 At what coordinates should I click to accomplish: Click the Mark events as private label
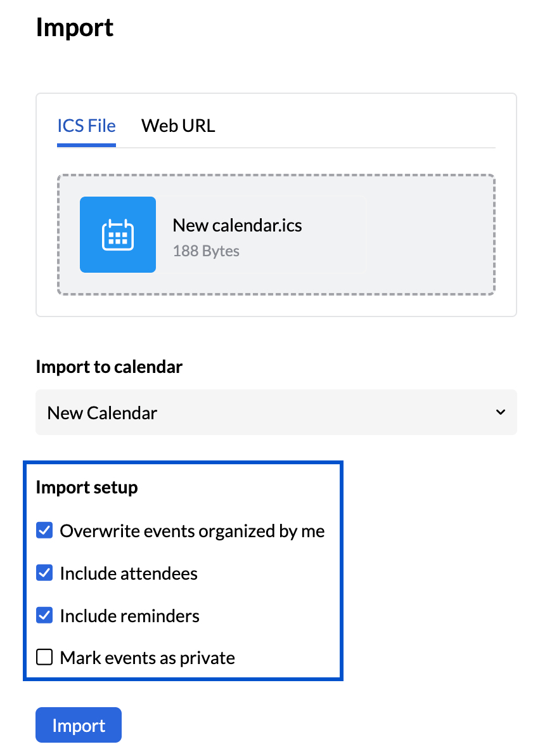point(147,658)
